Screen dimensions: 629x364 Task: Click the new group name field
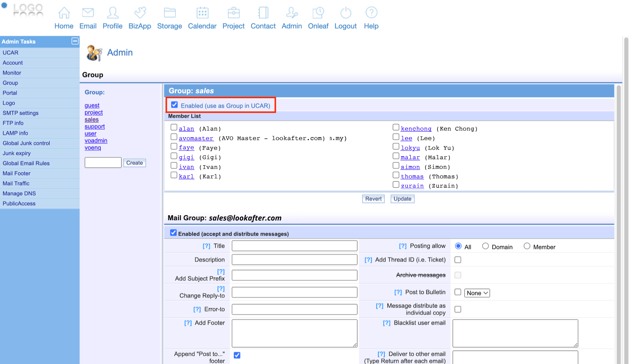[x=103, y=163]
